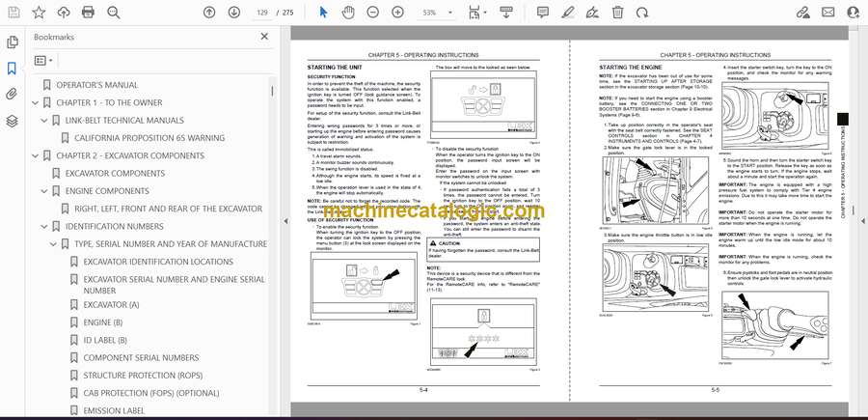Collapse CHAPTER 1 - TO THE OWNER

point(36,102)
